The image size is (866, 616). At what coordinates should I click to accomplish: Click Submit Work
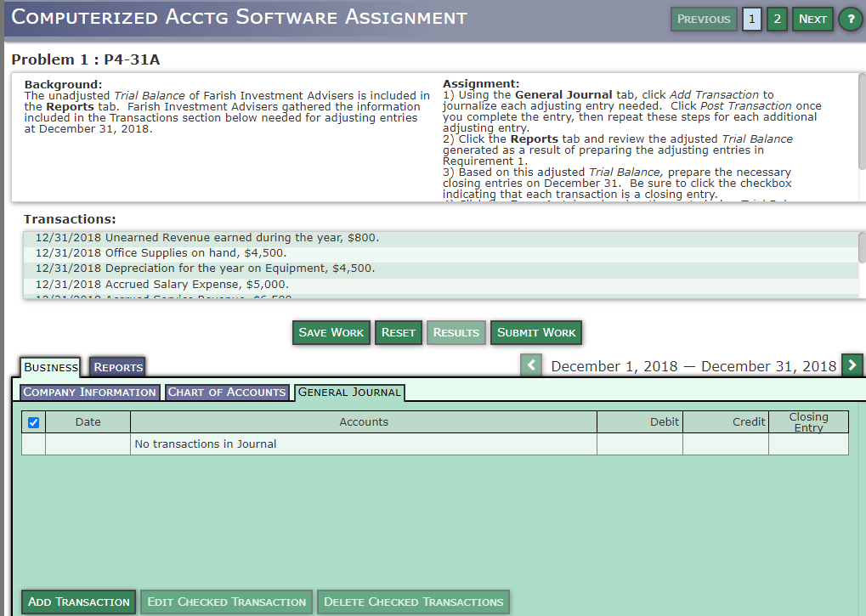point(535,332)
